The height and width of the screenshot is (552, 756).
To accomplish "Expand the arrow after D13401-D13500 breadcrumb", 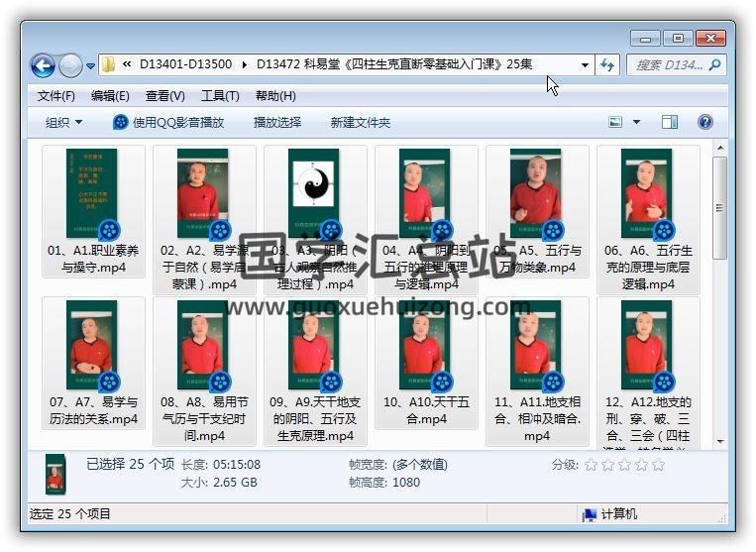I will 245,64.
